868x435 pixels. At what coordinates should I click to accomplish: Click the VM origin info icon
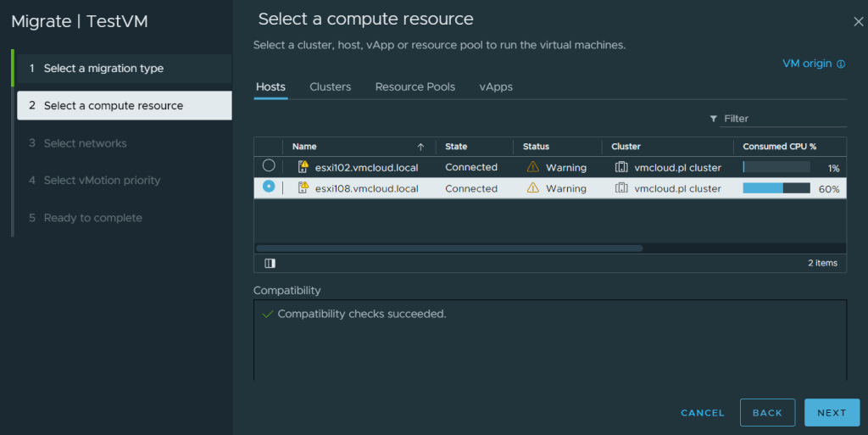point(841,64)
